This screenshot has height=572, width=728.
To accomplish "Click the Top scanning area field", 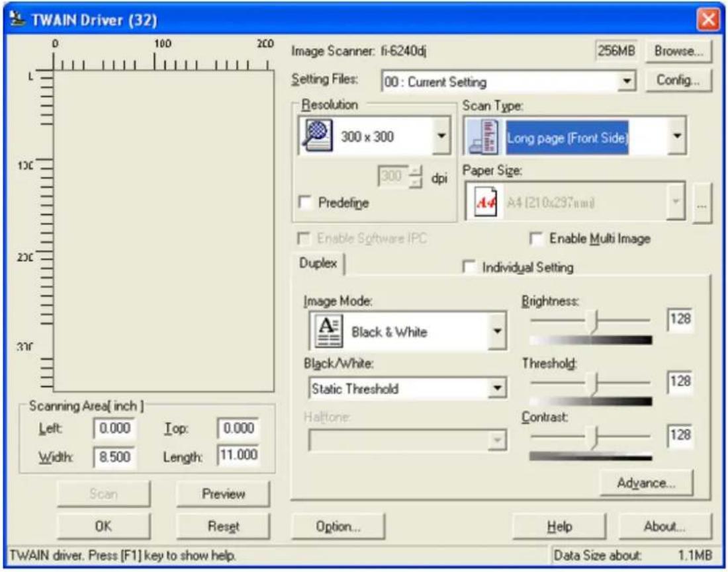I will click(x=238, y=428).
